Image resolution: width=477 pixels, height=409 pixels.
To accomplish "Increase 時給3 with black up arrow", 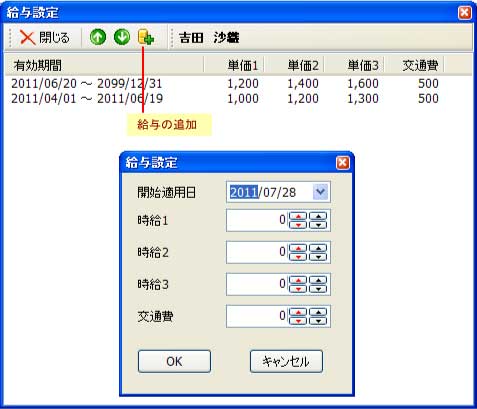I will tap(319, 280).
